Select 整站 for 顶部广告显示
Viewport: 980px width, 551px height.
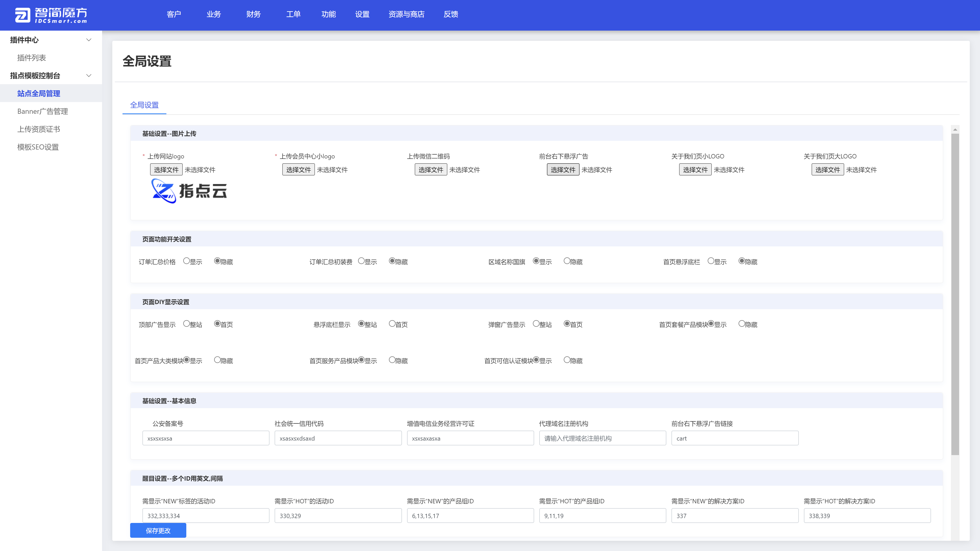coord(186,324)
